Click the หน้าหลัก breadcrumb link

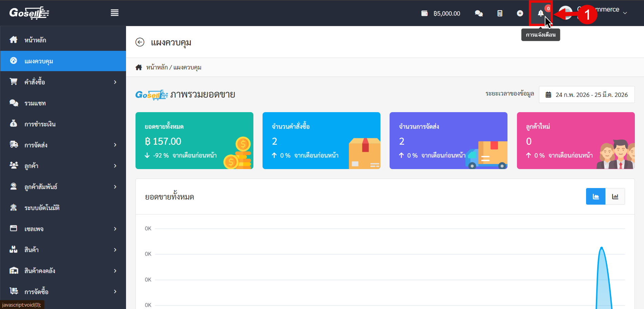157,67
